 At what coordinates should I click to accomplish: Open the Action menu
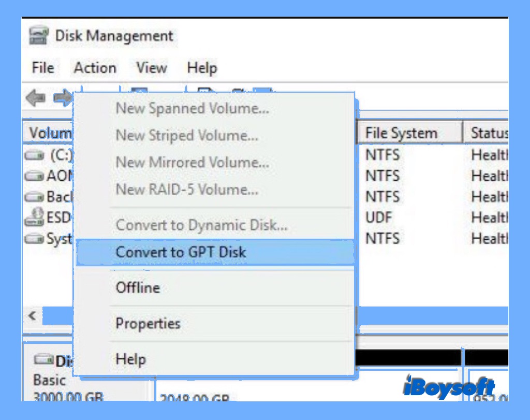point(95,68)
